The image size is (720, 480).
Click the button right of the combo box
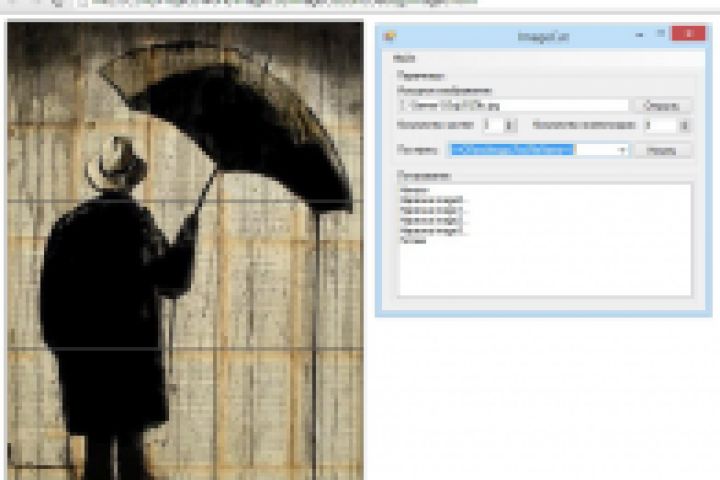(662, 150)
